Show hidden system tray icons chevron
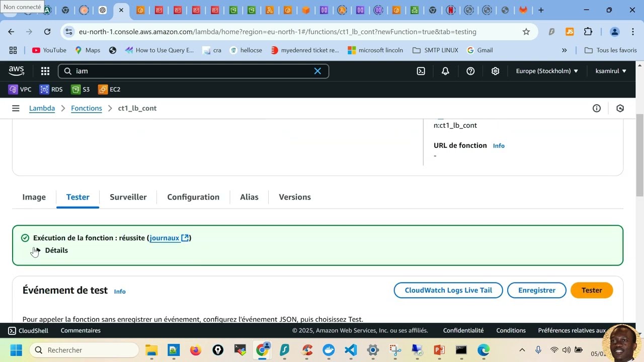 [522, 350]
